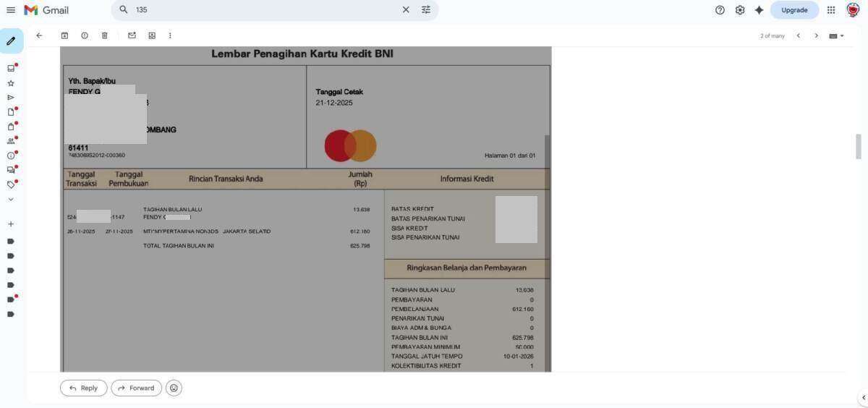
Task: Click the Reply button
Action: click(83, 388)
